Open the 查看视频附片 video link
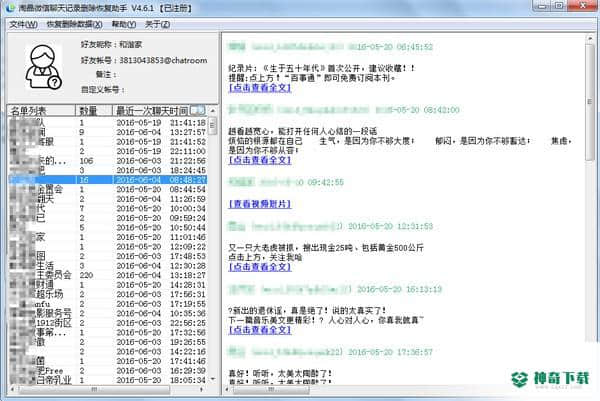Image resolution: width=600 pixels, height=401 pixels. 260,204
